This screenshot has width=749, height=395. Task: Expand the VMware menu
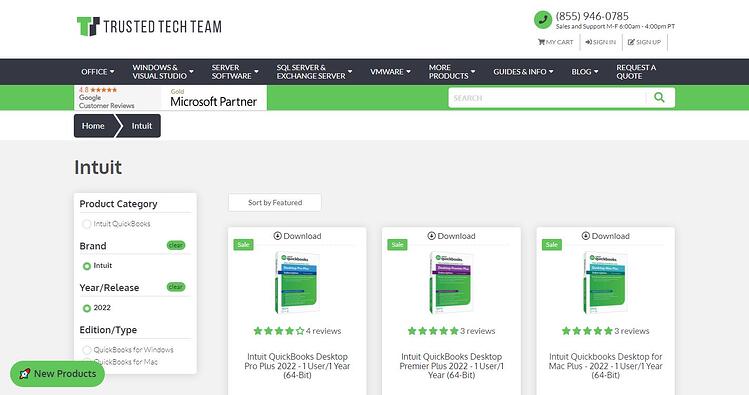point(390,72)
